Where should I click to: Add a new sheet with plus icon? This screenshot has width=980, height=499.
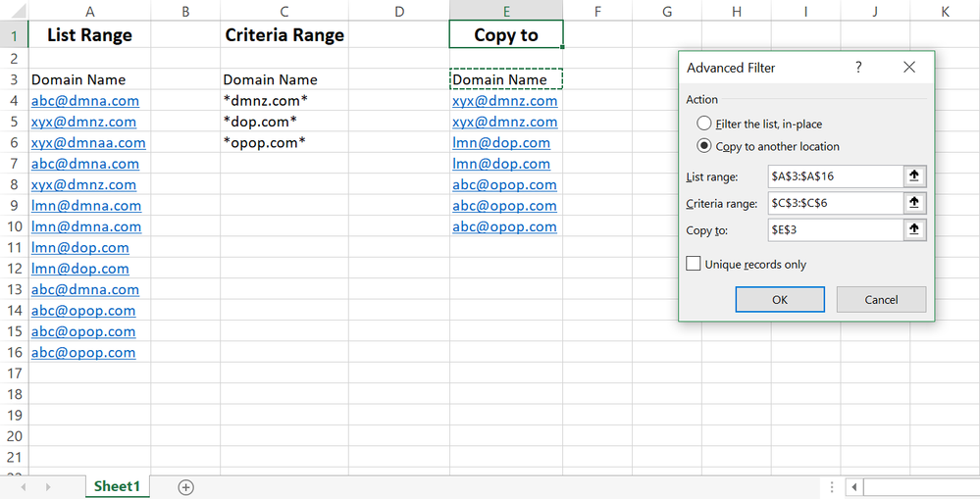pos(185,487)
